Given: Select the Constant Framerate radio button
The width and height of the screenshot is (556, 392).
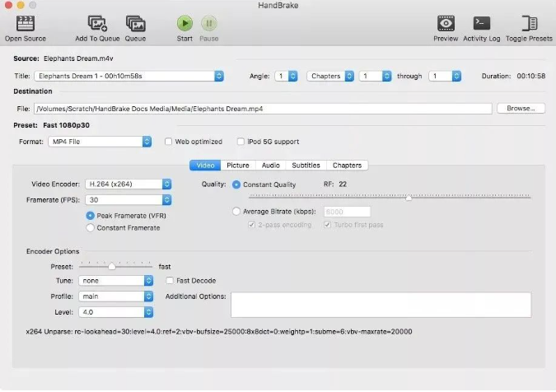Looking at the screenshot, I should pos(91,227).
